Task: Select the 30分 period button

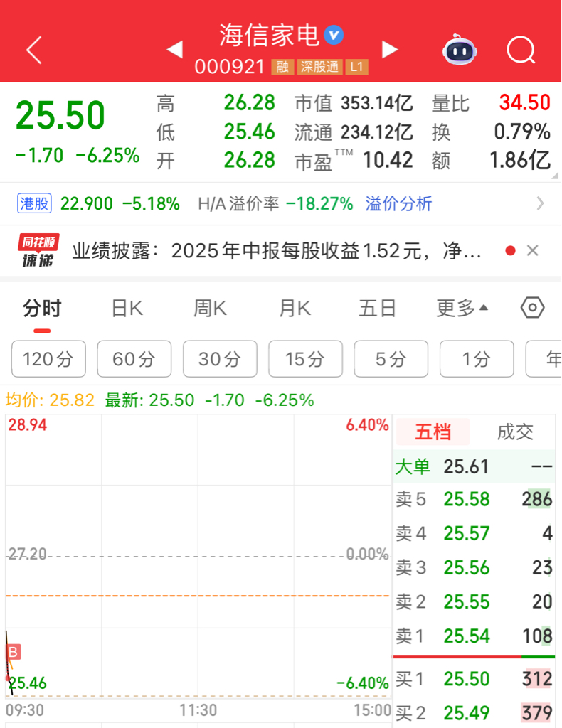Action: pyautogui.click(x=220, y=359)
